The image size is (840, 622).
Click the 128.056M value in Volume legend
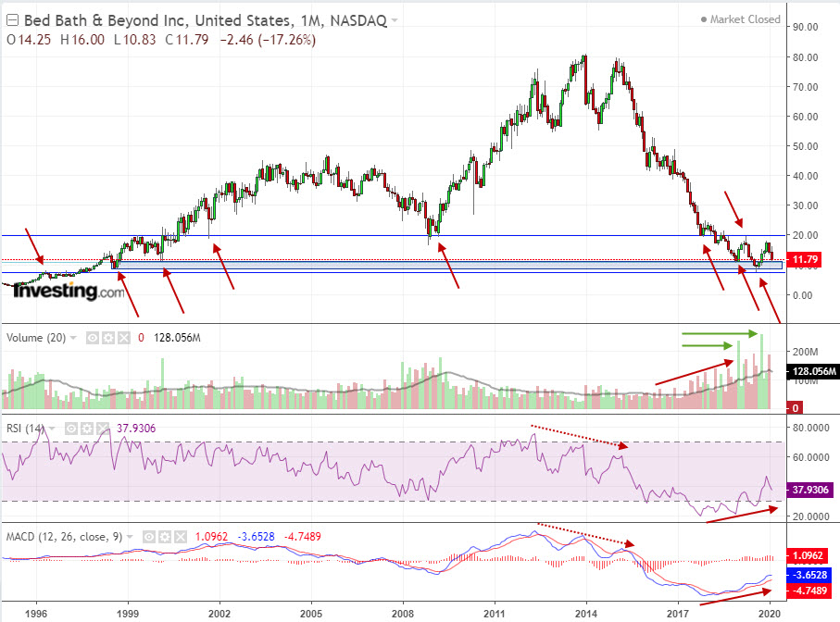(177, 338)
